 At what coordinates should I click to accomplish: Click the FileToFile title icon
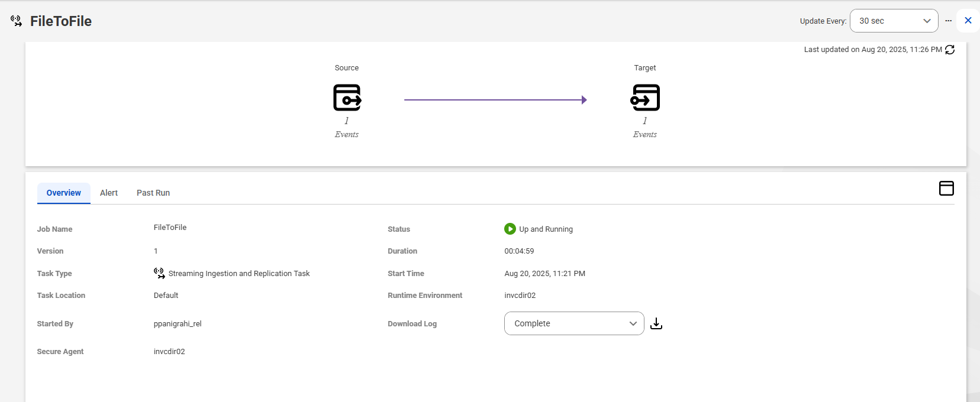[x=17, y=21]
